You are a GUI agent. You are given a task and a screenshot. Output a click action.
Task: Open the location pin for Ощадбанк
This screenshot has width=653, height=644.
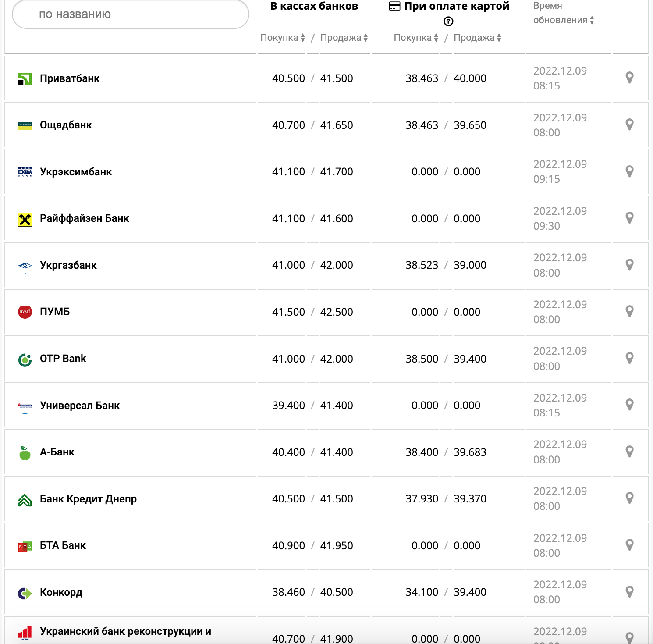629,125
